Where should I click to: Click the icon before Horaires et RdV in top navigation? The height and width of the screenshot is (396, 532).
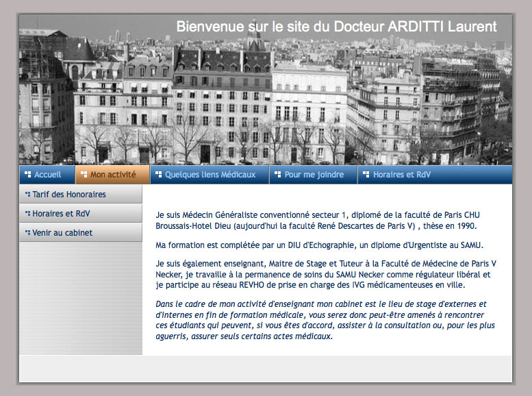click(366, 175)
